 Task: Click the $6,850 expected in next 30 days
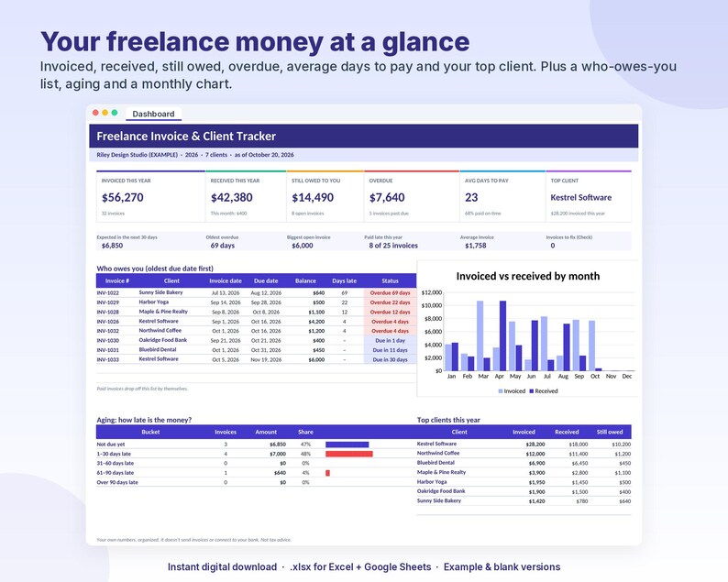[x=113, y=246]
